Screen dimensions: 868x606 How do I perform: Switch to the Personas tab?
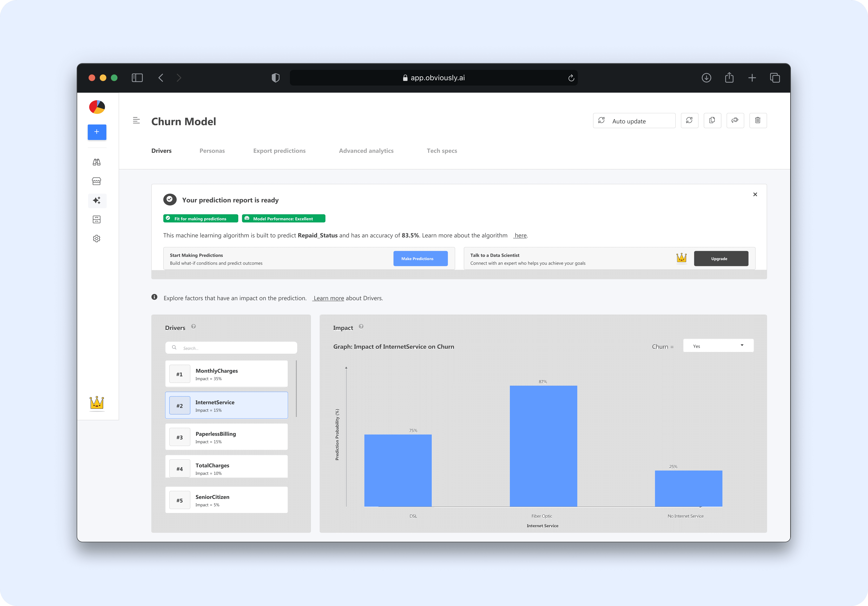point(212,151)
